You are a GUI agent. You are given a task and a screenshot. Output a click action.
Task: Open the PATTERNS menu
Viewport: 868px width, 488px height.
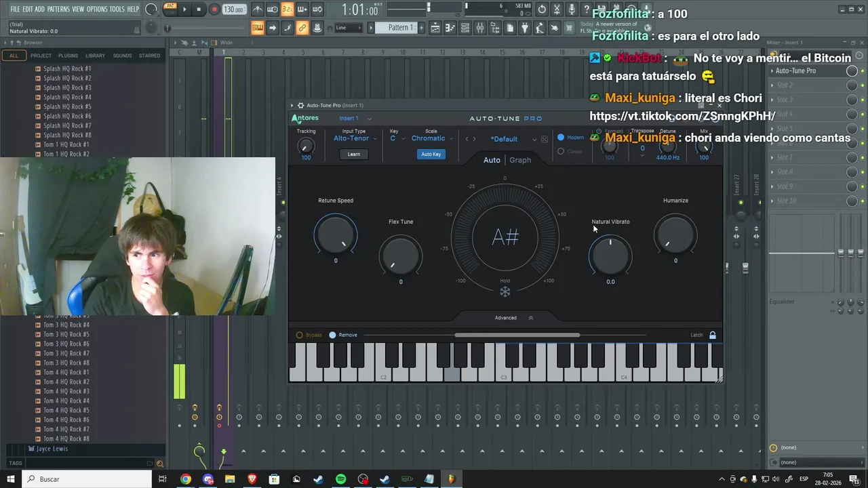[58, 9]
